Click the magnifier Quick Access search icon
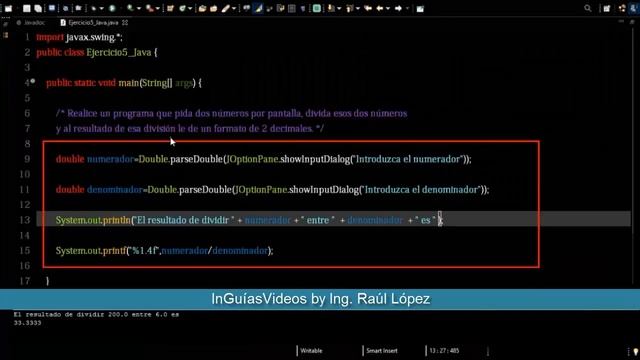This screenshot has height=360, width=640. (x=588, y=8)
